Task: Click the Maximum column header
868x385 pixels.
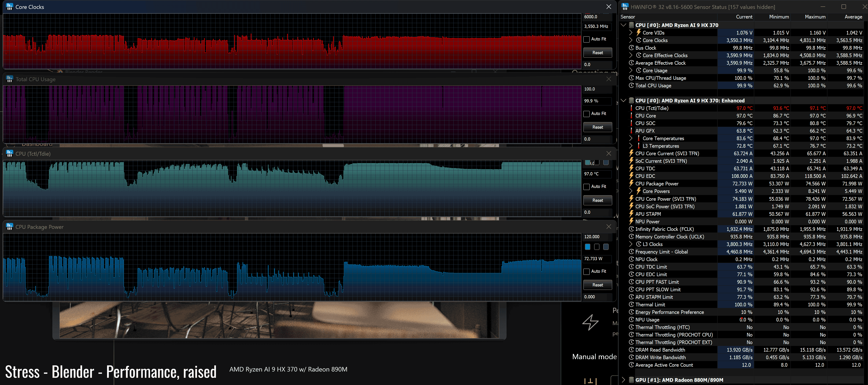Action: [x=815, y=17]
